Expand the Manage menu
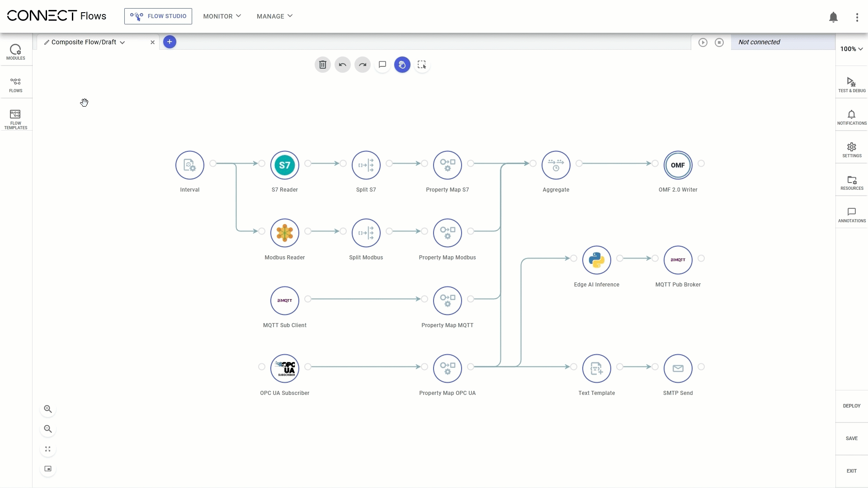 click(x=274, y=16)
